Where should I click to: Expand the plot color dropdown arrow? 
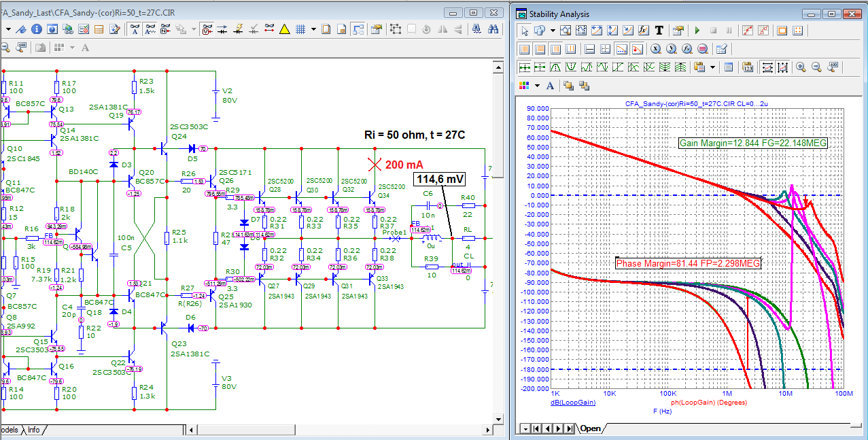click(x=537, y=86)
